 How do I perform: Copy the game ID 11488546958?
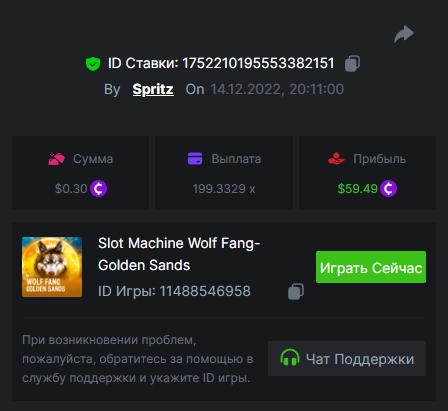tap(296, 291)
